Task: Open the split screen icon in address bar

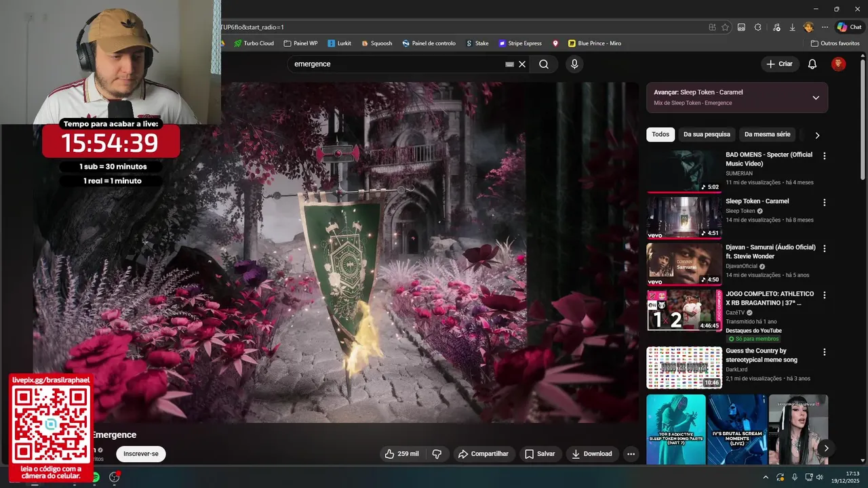Action: pyautogui.click(x=712, y=27)
